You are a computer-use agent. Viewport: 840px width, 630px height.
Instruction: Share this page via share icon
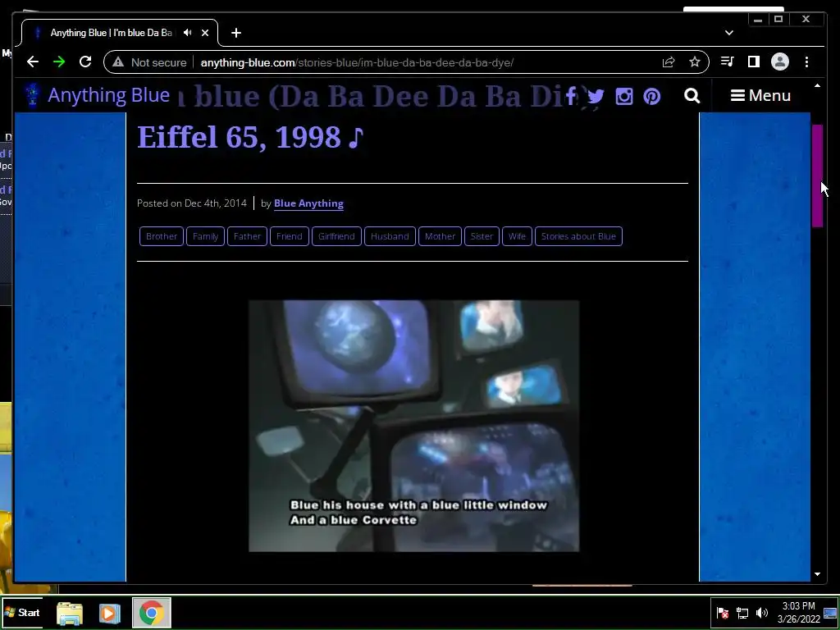(668, 62)
